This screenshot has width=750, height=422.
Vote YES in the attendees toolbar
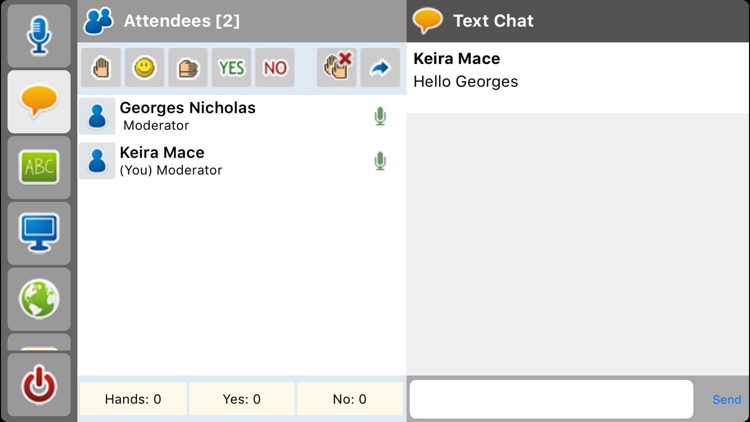232,68
